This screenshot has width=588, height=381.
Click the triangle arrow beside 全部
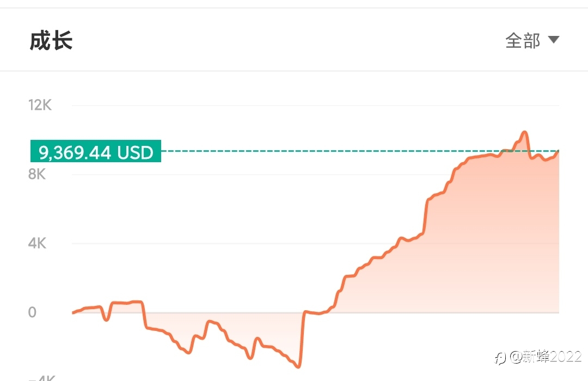coord(554,39)
